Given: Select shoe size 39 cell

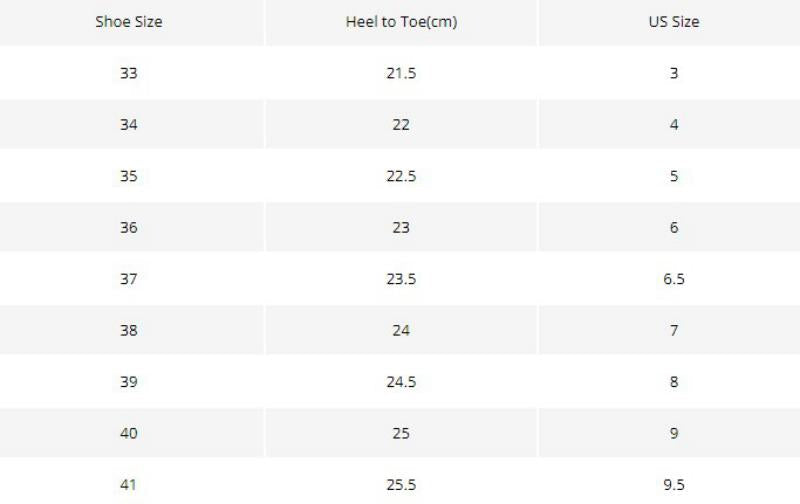Looking at the screenshot, I should point(129,382).
